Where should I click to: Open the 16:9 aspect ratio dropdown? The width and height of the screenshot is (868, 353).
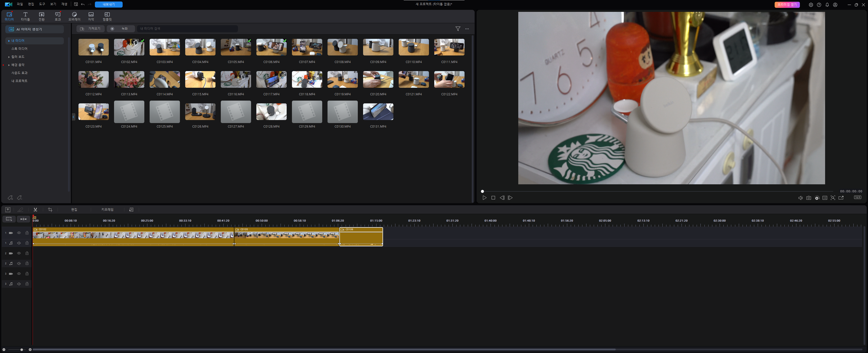(x=857, y=197)
